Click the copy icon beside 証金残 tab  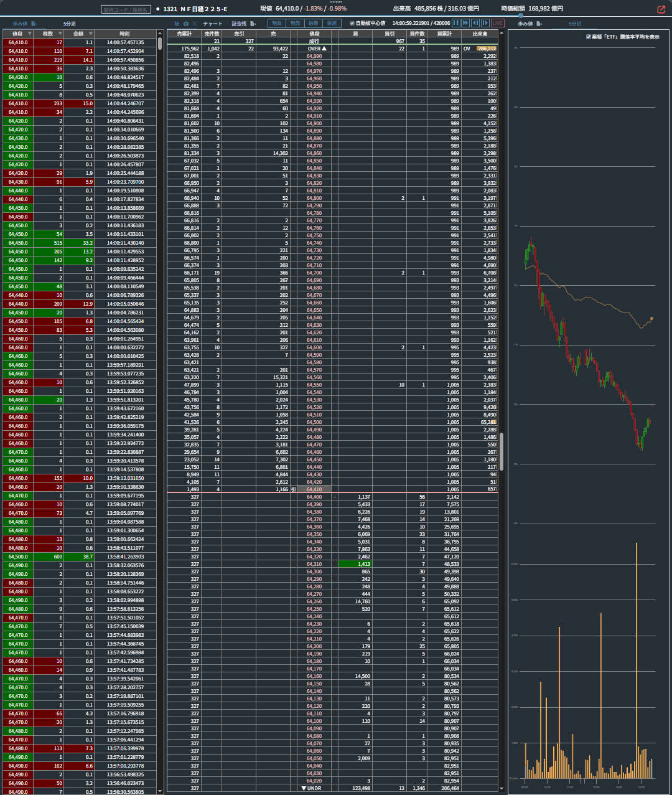click(253, 24)
